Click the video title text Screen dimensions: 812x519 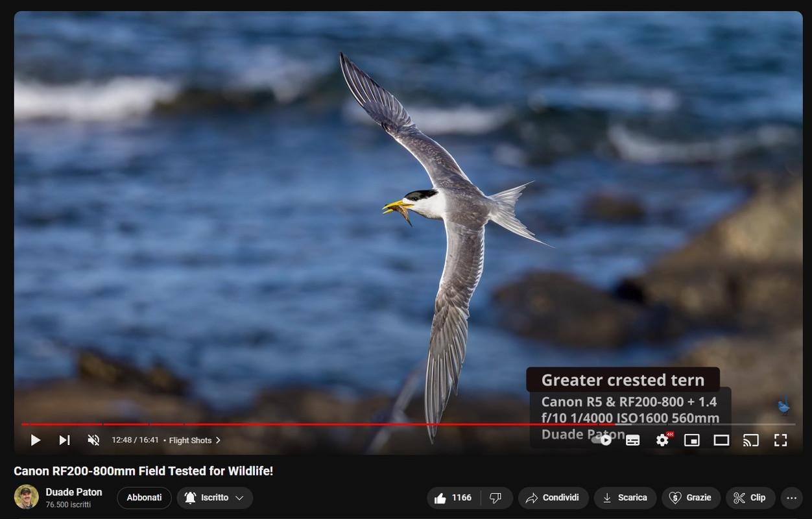pos(143,471)
